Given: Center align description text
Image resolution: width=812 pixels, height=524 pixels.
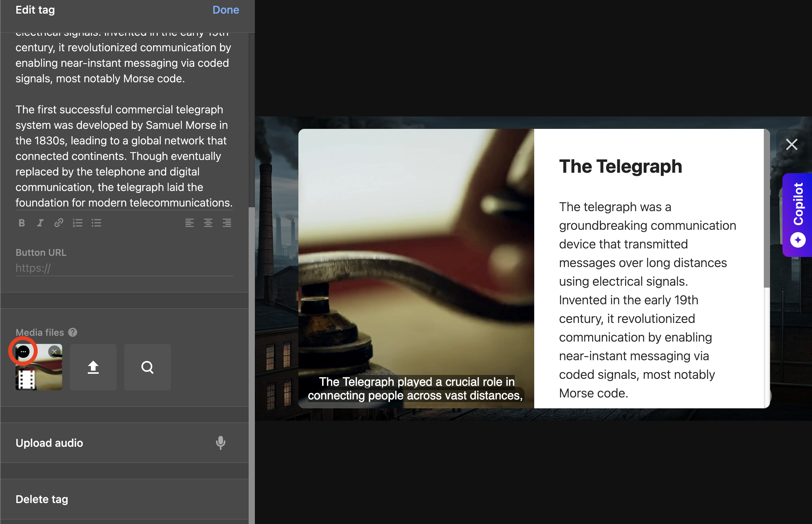Looking at the screenshot, I should [208, 223].
